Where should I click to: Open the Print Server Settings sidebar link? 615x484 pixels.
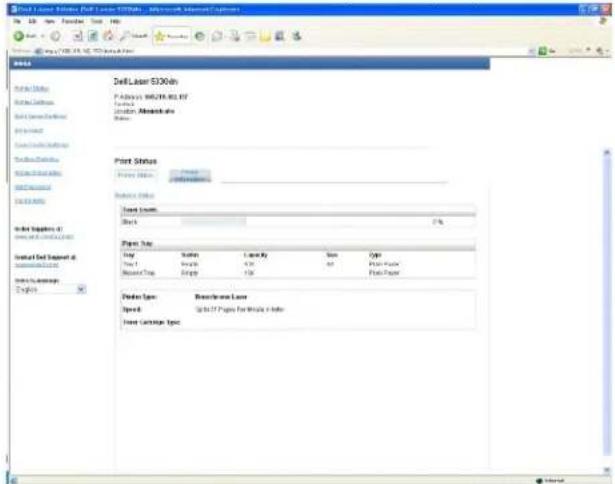coord(40,116)
